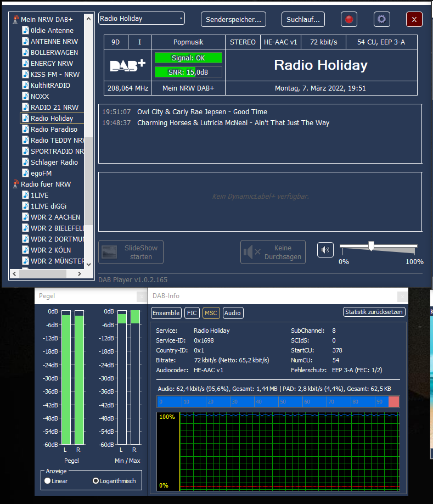Open the Radio Holiday station dropdown
The height and width of the screenshot is (504, 433).
click(142, 19)
